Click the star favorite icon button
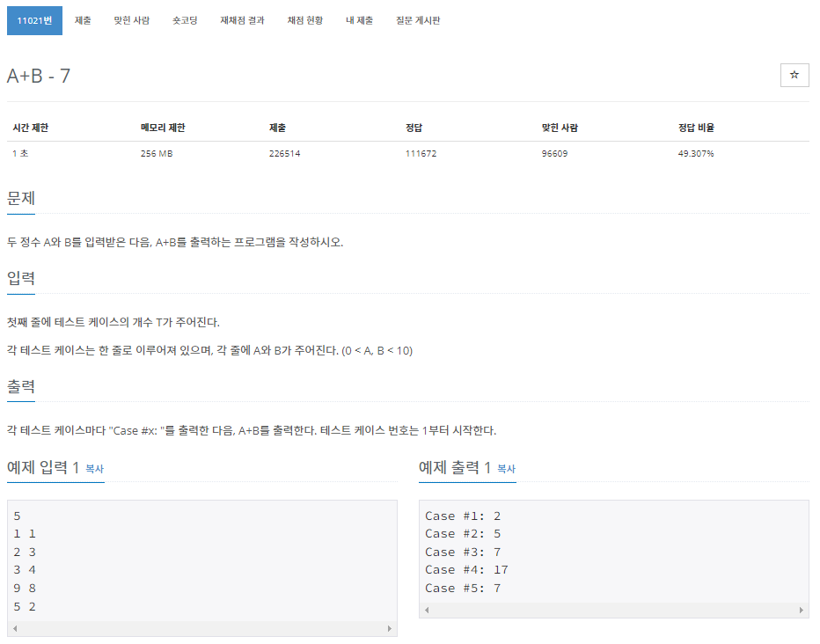820x644 pixels. pos(794,76)
